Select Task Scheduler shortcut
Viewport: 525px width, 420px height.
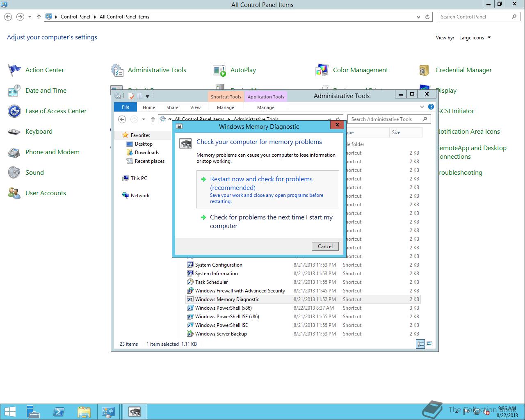[x=303, y=282]
